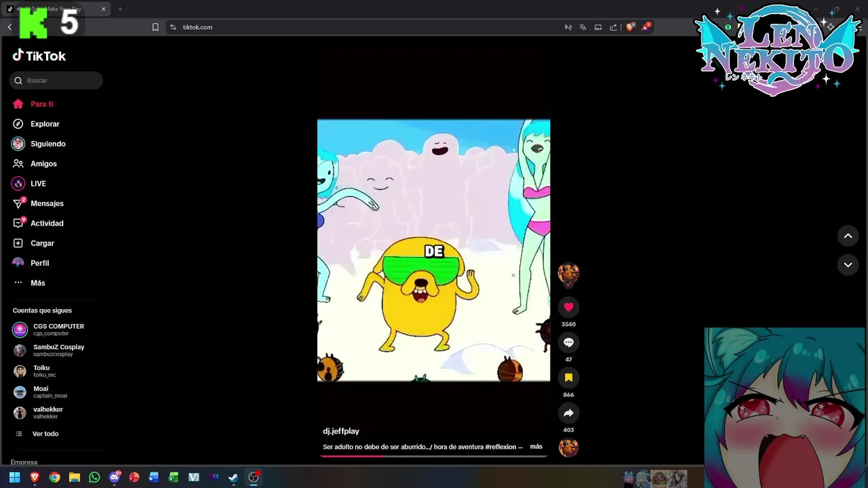
Task: Click browser back arrow
Action: click(x=9, y=27)
